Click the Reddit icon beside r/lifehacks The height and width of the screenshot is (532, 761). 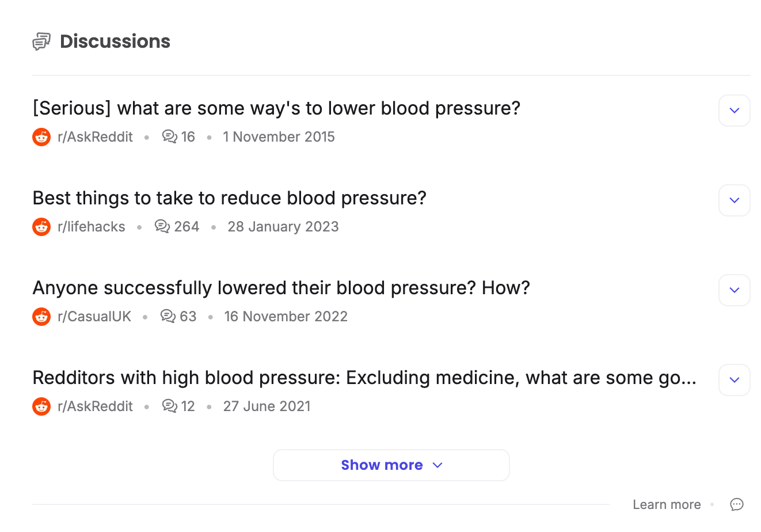41,227
